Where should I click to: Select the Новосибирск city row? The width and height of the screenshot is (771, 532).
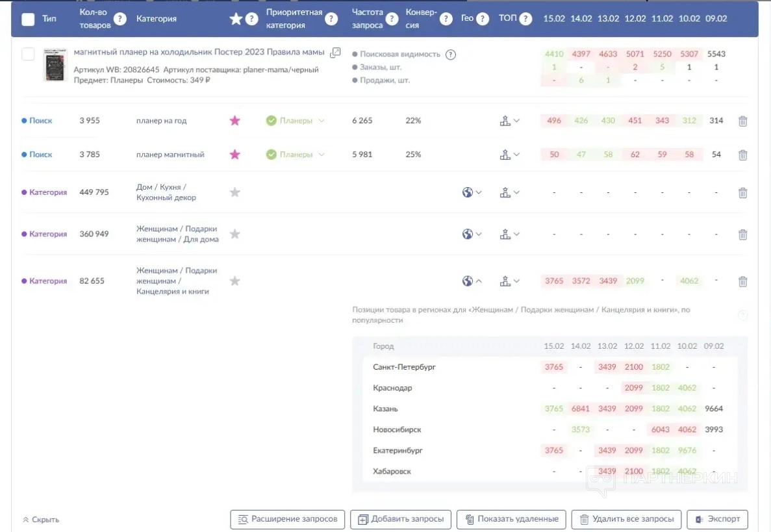pyautogui.click(x=550, y=430)
